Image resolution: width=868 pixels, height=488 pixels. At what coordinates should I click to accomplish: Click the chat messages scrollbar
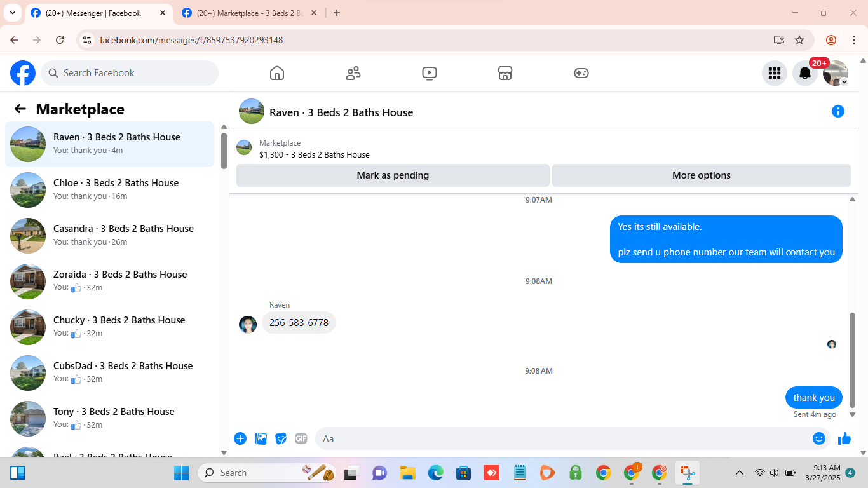pos(853,360)
